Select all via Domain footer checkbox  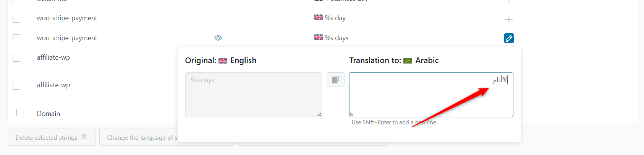coord(20,113)
